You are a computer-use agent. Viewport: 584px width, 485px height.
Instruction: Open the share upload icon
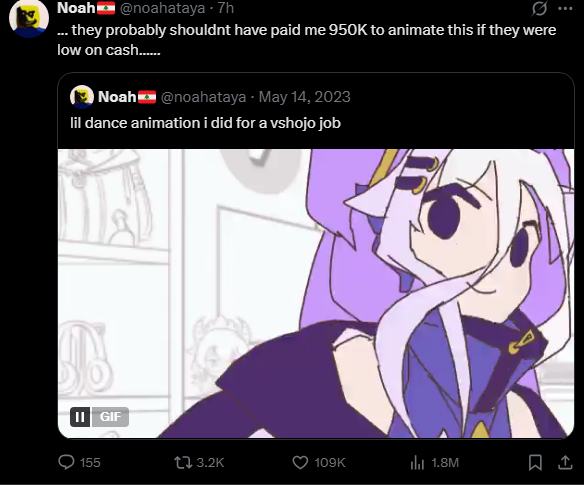(565, 462)
